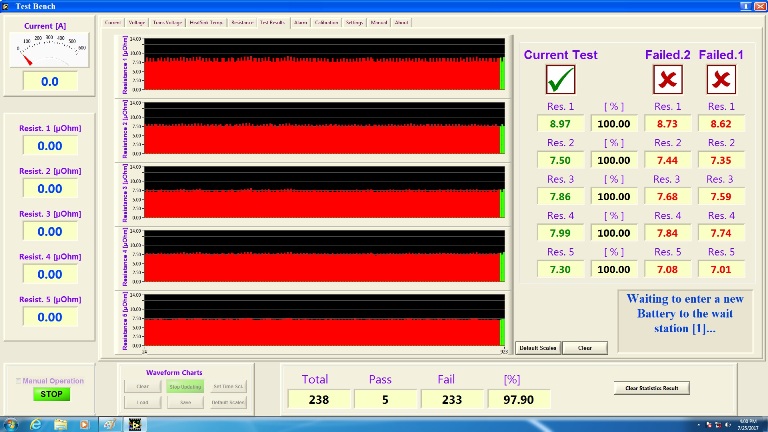Open the Manual tab

pos(379,23)
